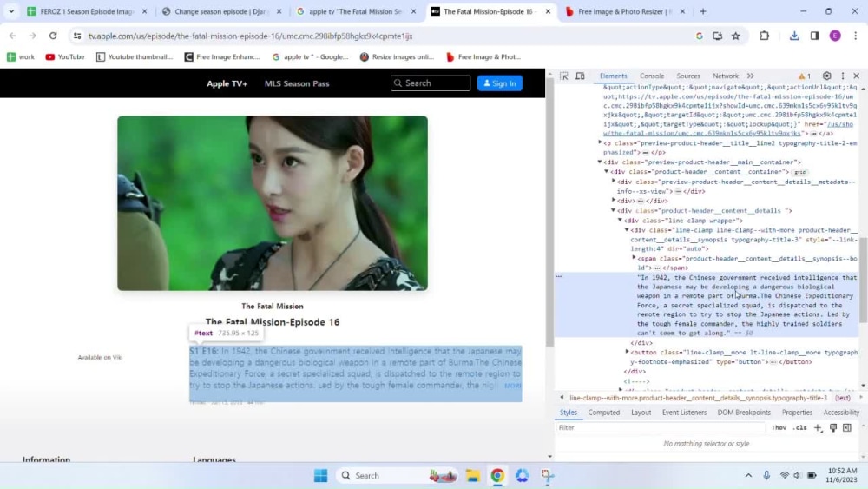Open site information icon in address bar

click(77, 36)
